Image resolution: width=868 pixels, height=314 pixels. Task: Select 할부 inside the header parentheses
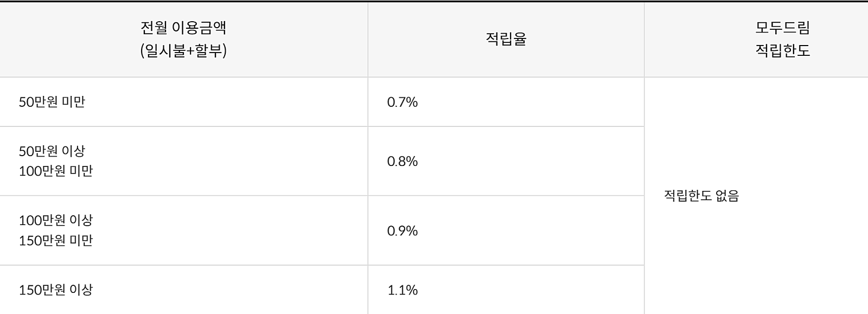pos(209,50)
